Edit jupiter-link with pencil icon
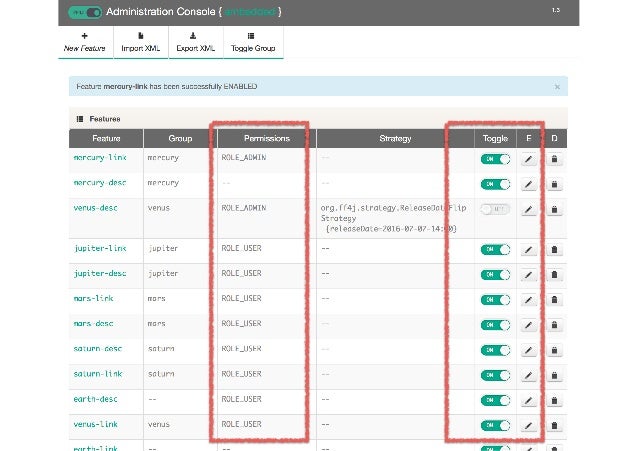Image resolution: width=638 pixels, height=451 pixels. [x=529, y=250]
